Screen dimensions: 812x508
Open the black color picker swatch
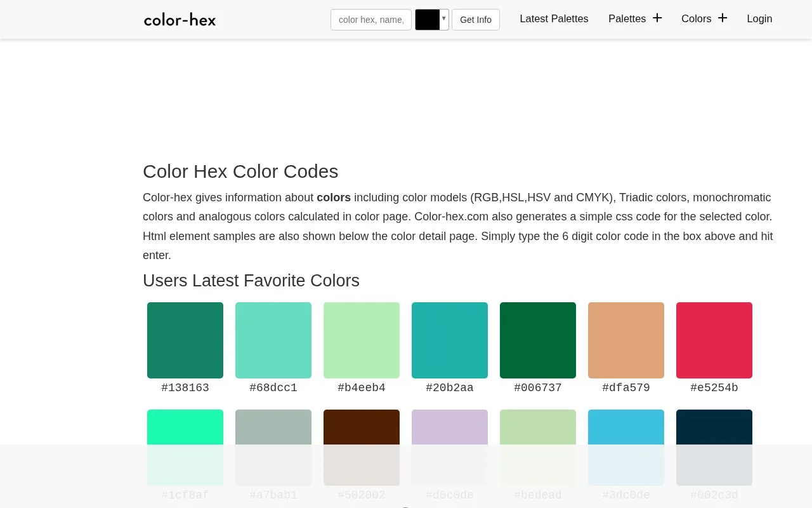click(x=428, y=20)
